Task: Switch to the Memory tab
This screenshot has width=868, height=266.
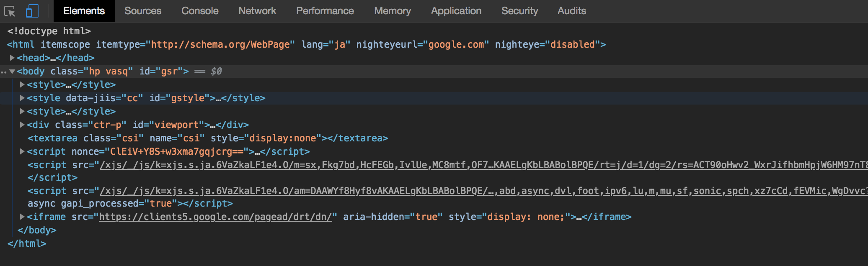Action: pos(393,11)
